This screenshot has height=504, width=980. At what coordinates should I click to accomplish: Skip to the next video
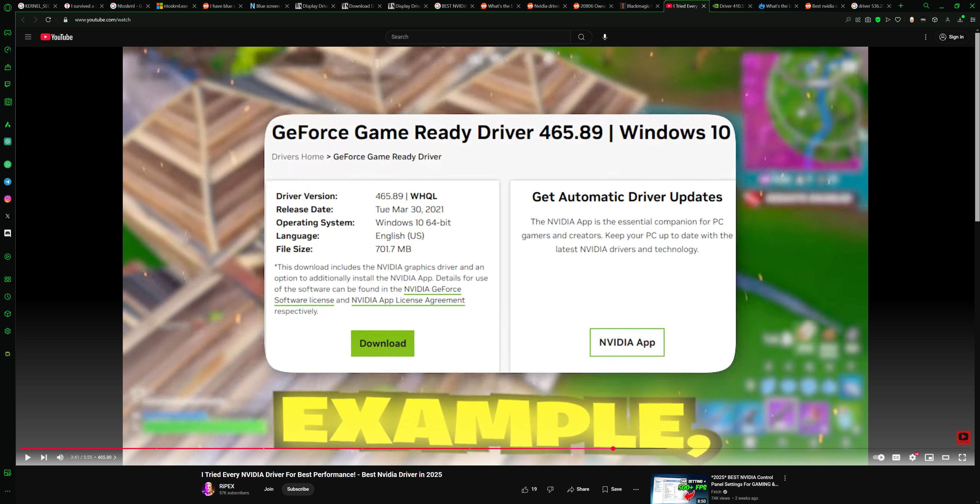44,457
